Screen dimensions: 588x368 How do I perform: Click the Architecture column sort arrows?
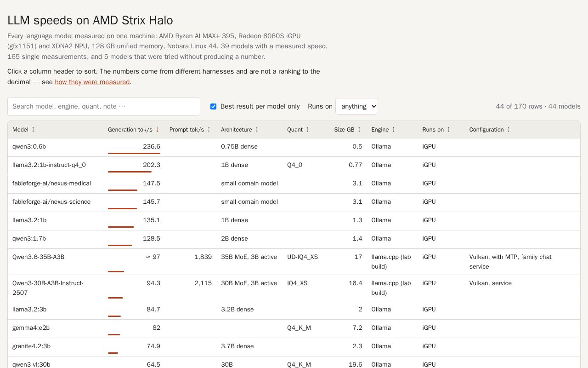pos(257,130)
